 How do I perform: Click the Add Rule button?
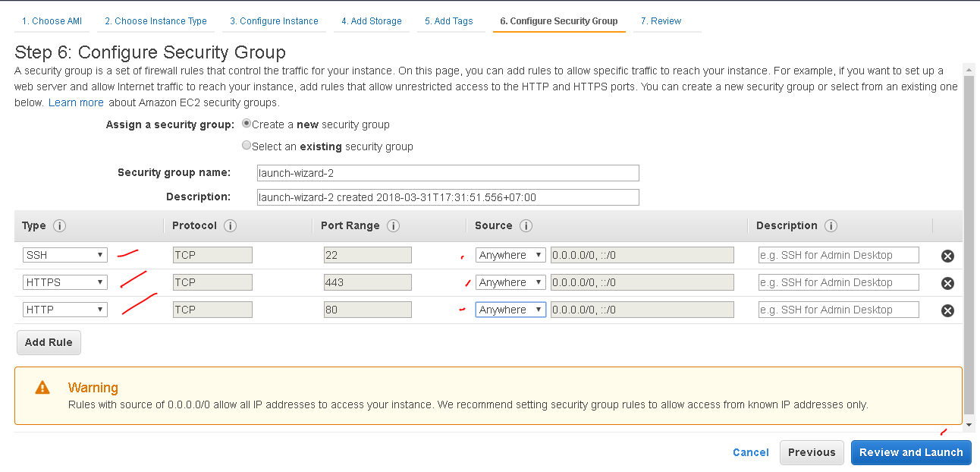(49, 342)
